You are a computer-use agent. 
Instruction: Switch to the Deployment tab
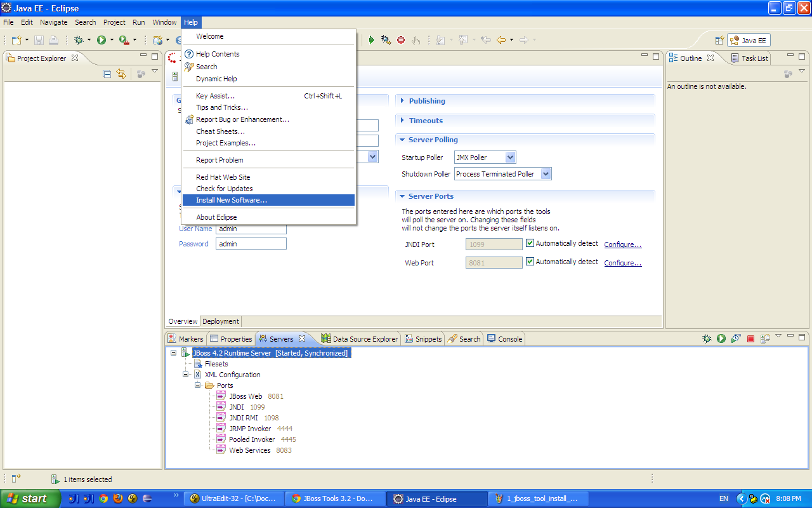tap(220, 321)
